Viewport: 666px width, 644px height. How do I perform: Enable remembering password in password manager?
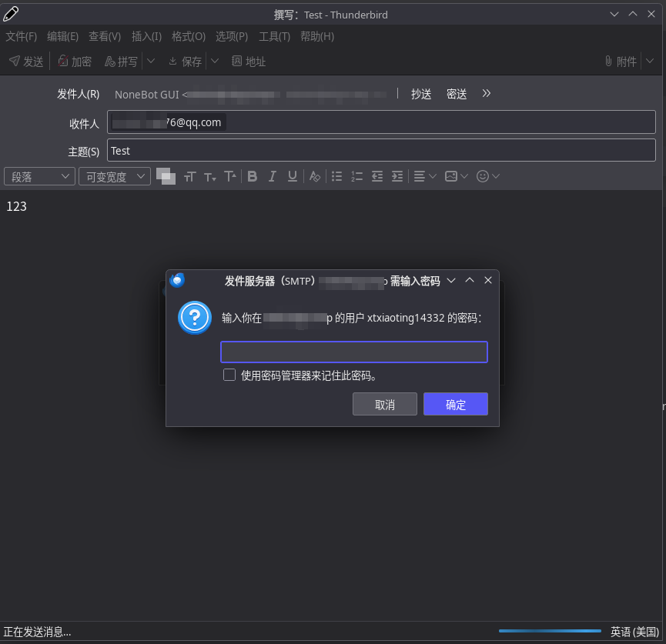(x=229, y=375)
